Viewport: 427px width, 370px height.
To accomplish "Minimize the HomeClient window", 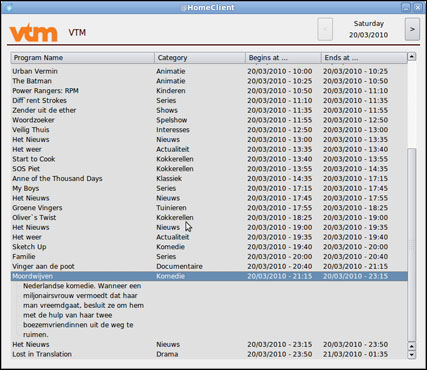I will pyautogui.click(x=406, y=7).
